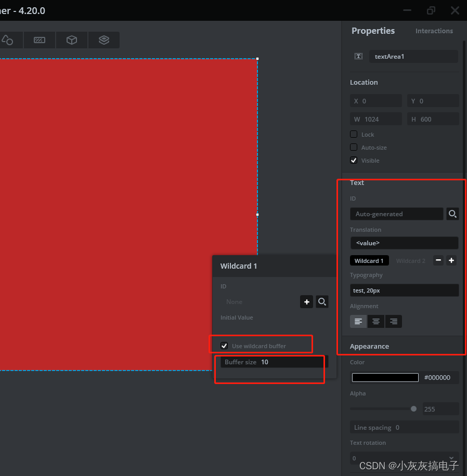Select the Wildcard 1 tab
Screen dimensions: 467x476
(x=369, y=261)
